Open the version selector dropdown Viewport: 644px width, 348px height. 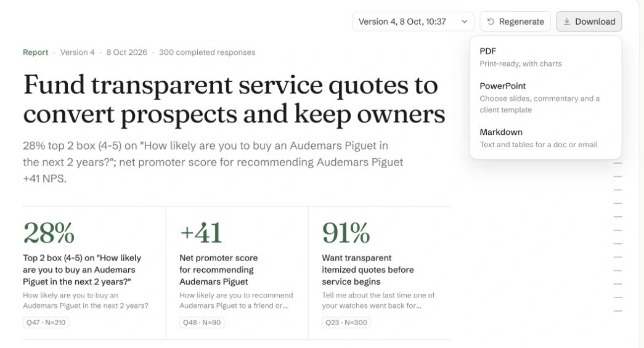pyautogui.click(x=413, y=22)
